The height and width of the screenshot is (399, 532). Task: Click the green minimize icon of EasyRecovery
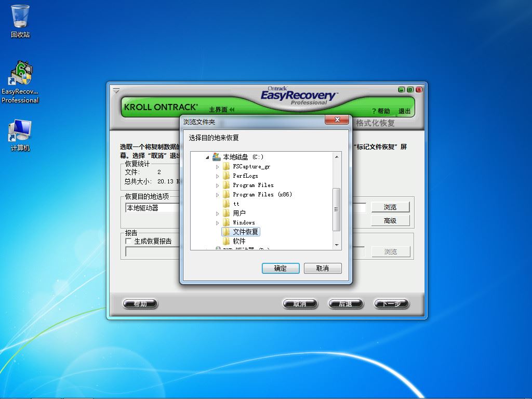pos(402,89)
